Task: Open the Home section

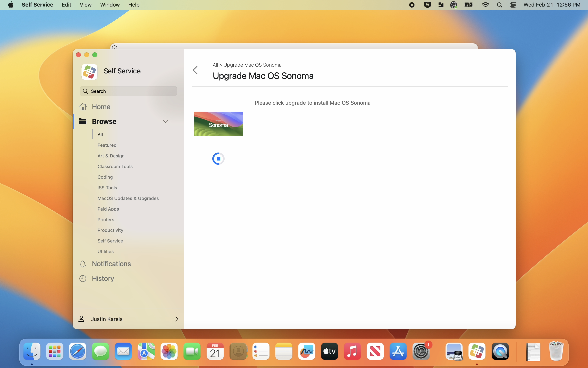Action: tap(101, 107)
